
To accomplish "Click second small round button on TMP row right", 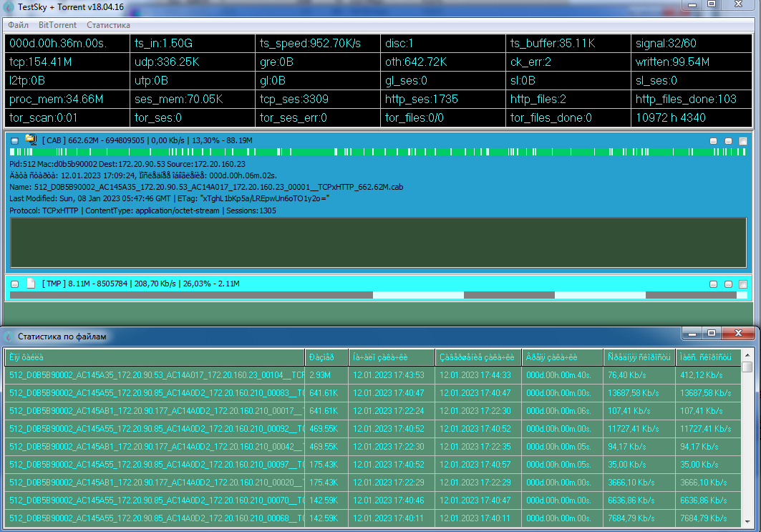I will [x=728, y=284].
